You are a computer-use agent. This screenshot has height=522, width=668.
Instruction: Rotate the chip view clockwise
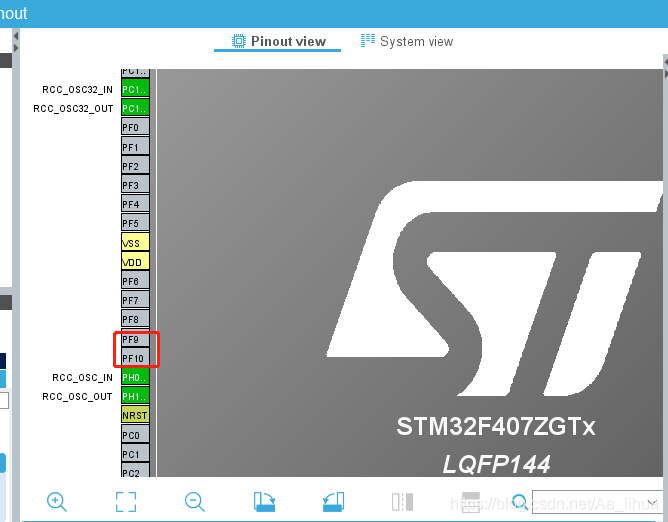click(x=265, y=502)
